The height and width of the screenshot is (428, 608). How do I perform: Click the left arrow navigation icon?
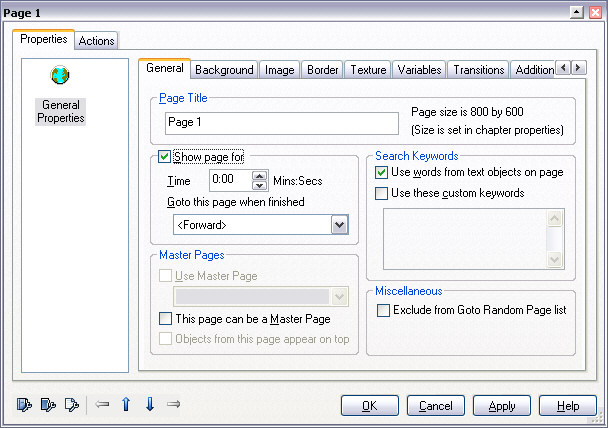102,404
